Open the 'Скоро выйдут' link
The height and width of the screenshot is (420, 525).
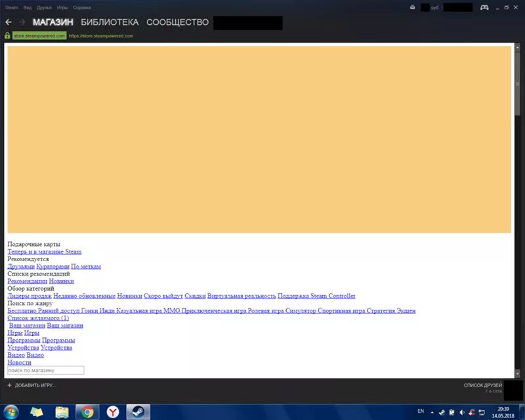coord(163,296)
